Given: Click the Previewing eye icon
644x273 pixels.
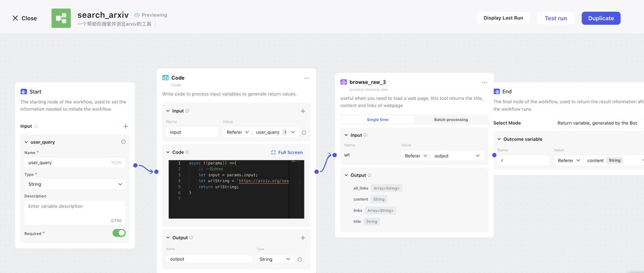Looking at the screenshot, I should tap(137, 15).
